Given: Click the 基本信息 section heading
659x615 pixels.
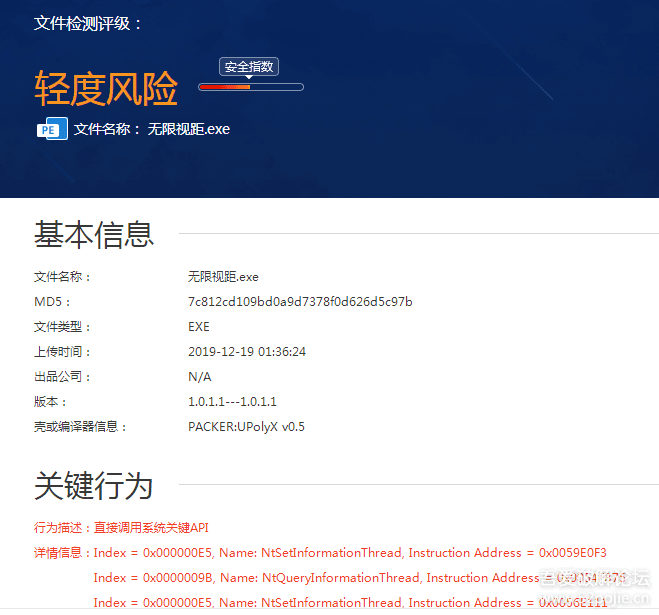Looking at the screenshot, I should click(94, 234).
